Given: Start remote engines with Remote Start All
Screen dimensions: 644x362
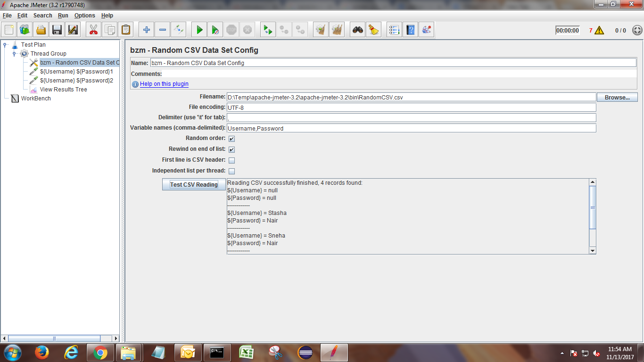Looking at the screenshot, I should pos(268,30).
